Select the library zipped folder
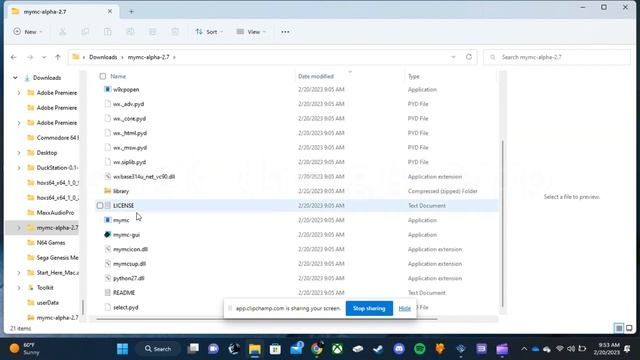The height and width of the screenshot is (360, 640). [x=120, y=191]
